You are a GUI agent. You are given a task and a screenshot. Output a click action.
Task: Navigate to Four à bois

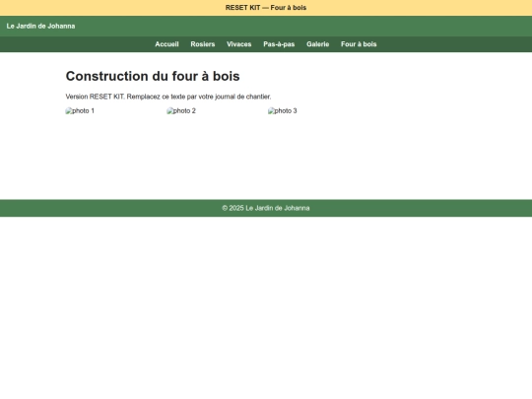tap(359, 44)
